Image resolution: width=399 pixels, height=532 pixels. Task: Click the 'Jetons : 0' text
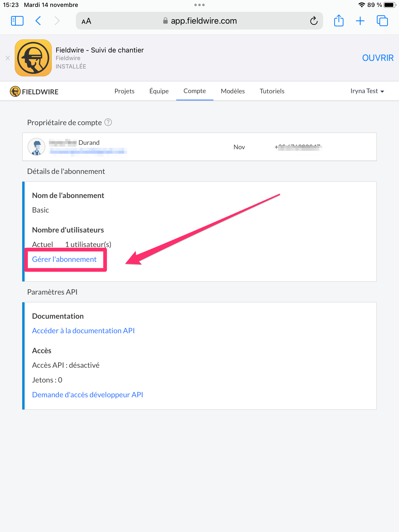[x=47, y=380]
